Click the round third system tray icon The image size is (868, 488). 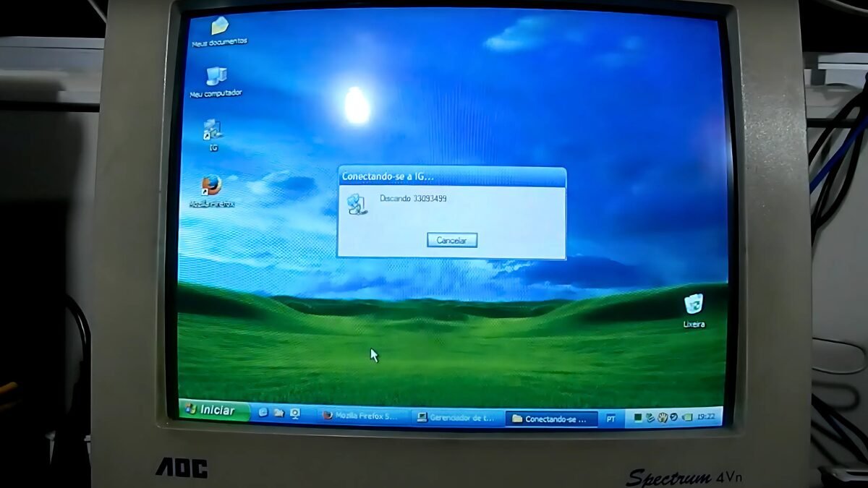click(x=663, y=418)
